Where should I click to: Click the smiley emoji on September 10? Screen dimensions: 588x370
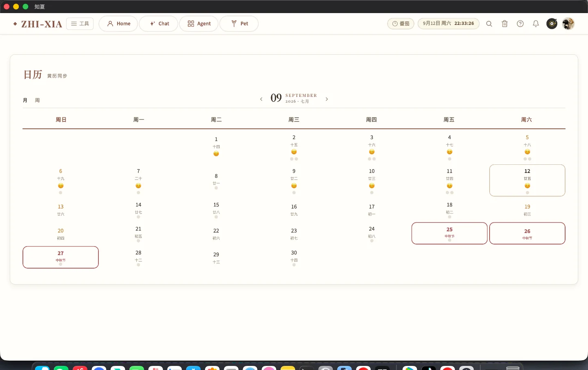pos(372,186)
